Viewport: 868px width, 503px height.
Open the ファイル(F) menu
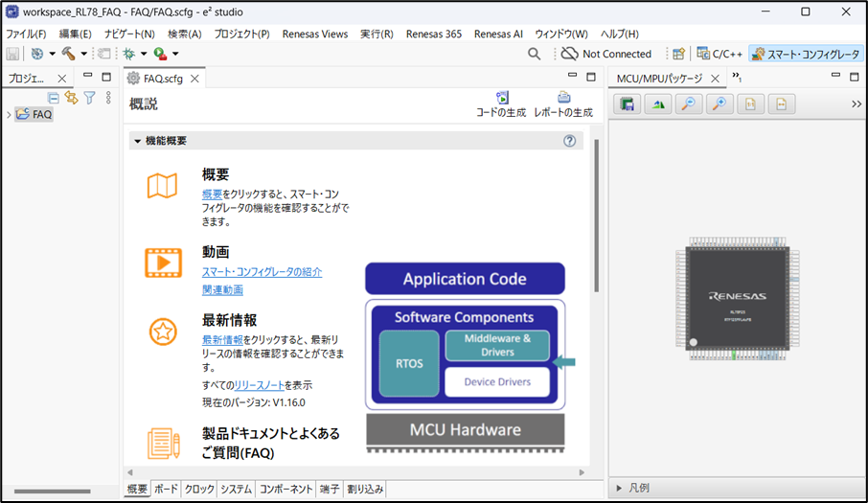26,34
